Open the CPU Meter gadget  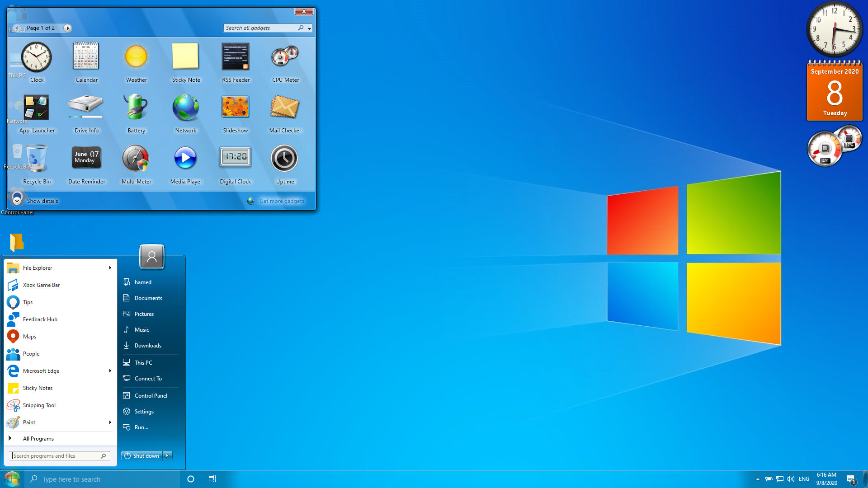tap(285, 57)
